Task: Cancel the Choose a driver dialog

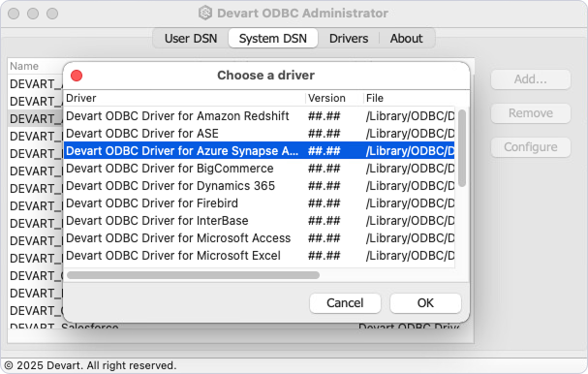Action: tap(345, 303)
